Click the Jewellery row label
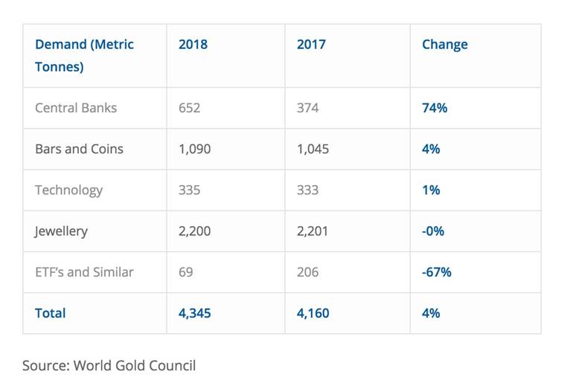 click(61, 231)
